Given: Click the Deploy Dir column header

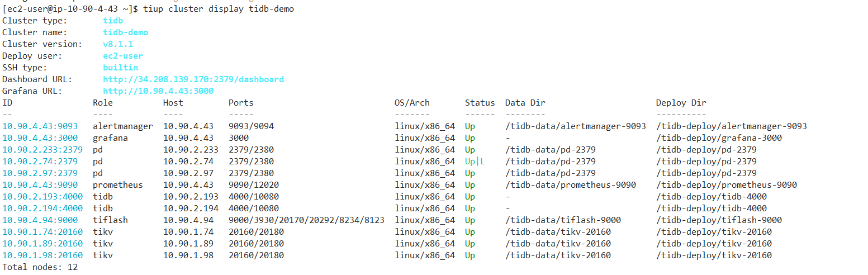Looking at the screenshot, I should [681, 103].
